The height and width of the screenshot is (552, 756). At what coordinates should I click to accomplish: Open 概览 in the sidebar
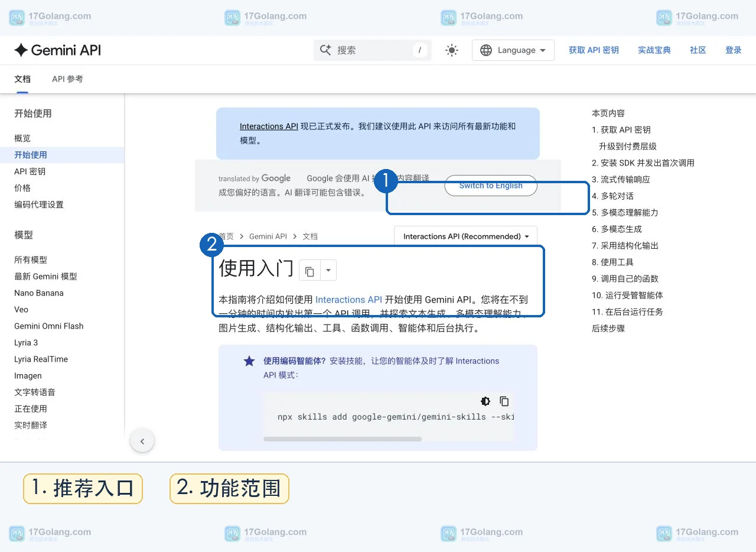pos(22,138)
